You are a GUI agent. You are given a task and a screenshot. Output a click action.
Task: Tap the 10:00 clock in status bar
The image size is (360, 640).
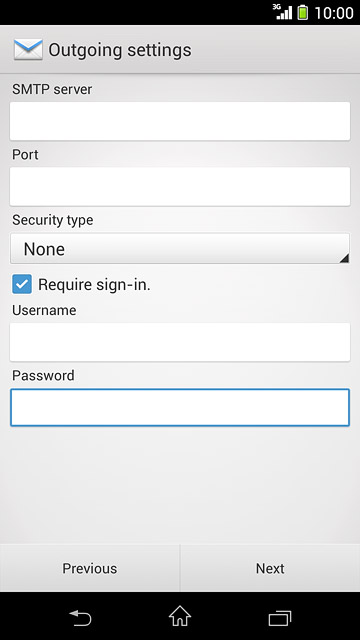334,13
